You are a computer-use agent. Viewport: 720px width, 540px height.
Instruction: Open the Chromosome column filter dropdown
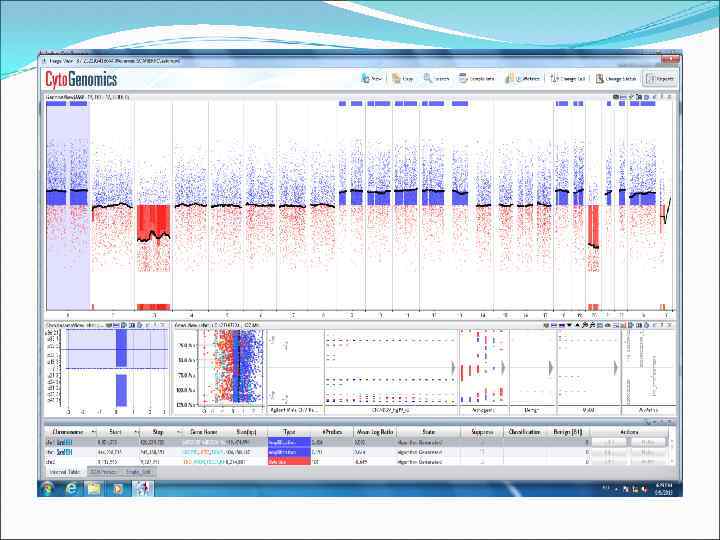(x=93, y=432)
